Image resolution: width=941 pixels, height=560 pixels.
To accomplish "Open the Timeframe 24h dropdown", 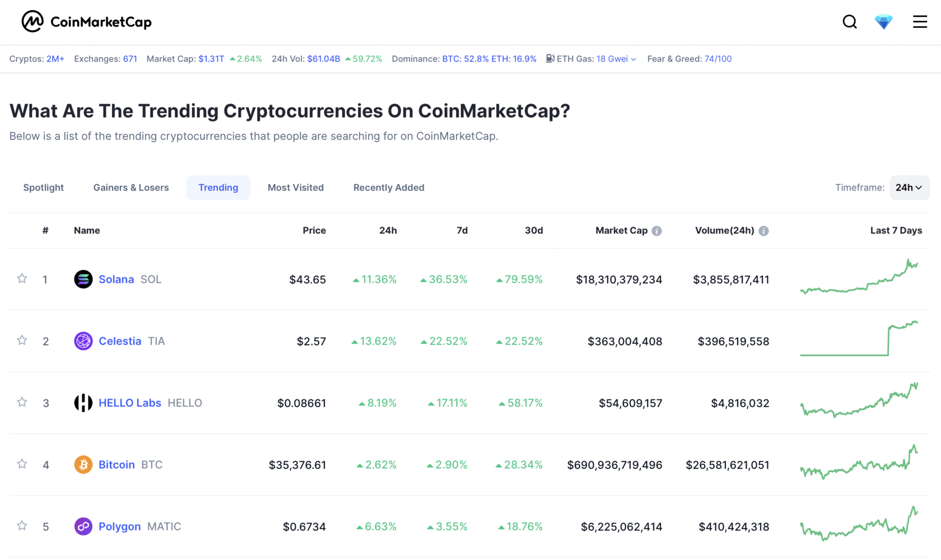I will [909, 187].
